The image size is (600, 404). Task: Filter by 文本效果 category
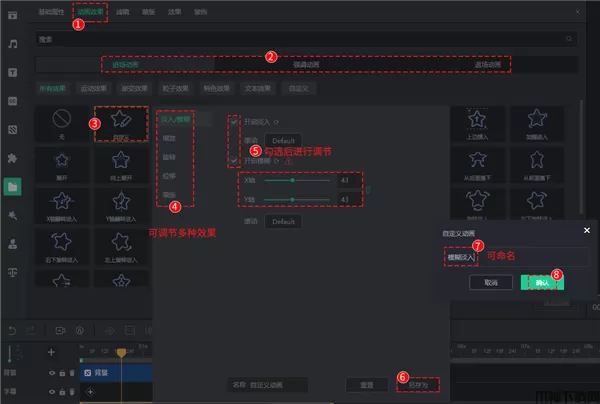click(258, 88)
